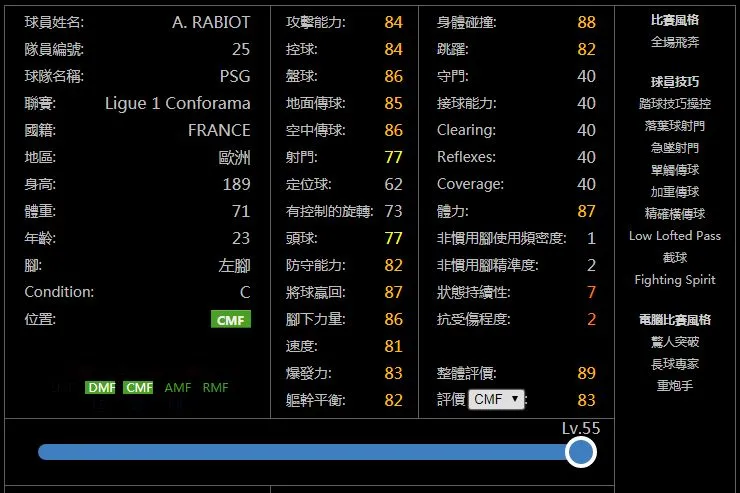Click the 攻擊能力 stat label
The height and width of the screenshot is (493, 740).
pos(315,22)
